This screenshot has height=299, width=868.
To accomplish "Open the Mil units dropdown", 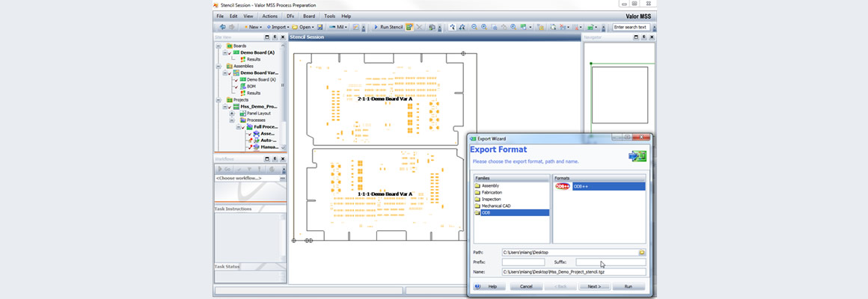I will (339, 26).
